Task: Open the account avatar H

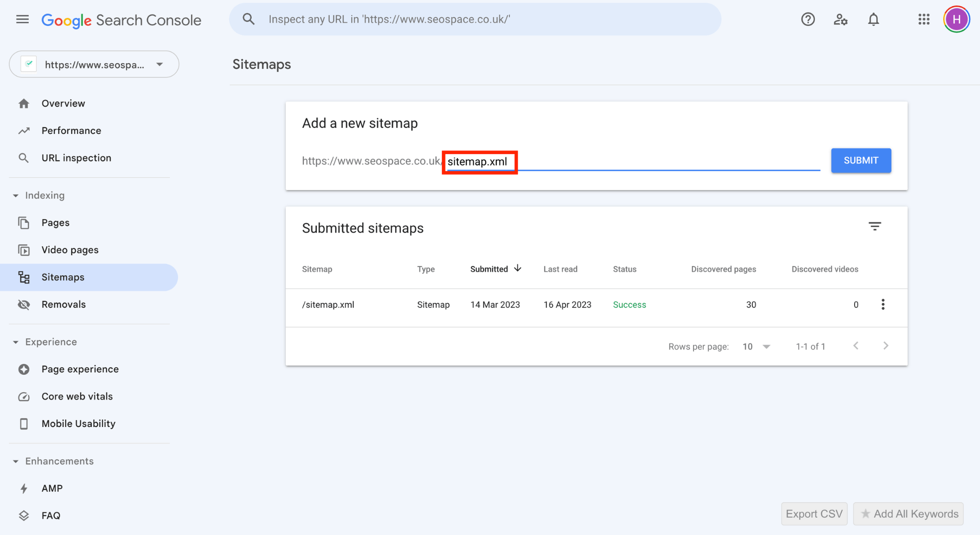Action: tap(956, 19)
